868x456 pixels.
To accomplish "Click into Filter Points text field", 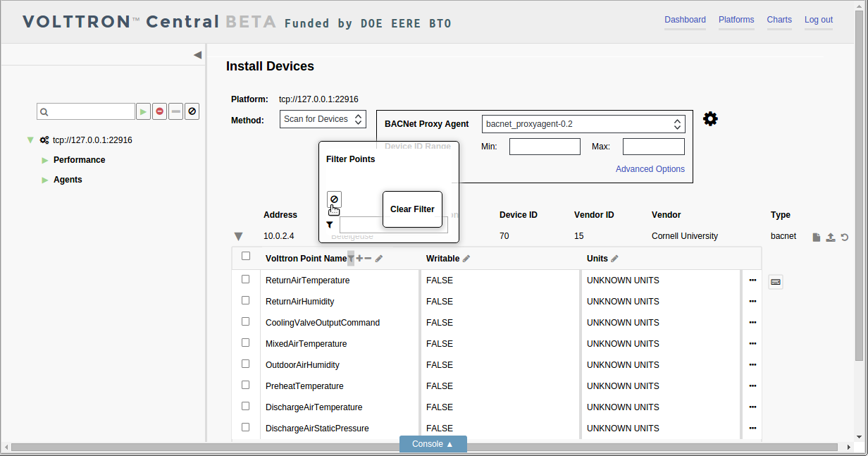I will coord(394,225).
